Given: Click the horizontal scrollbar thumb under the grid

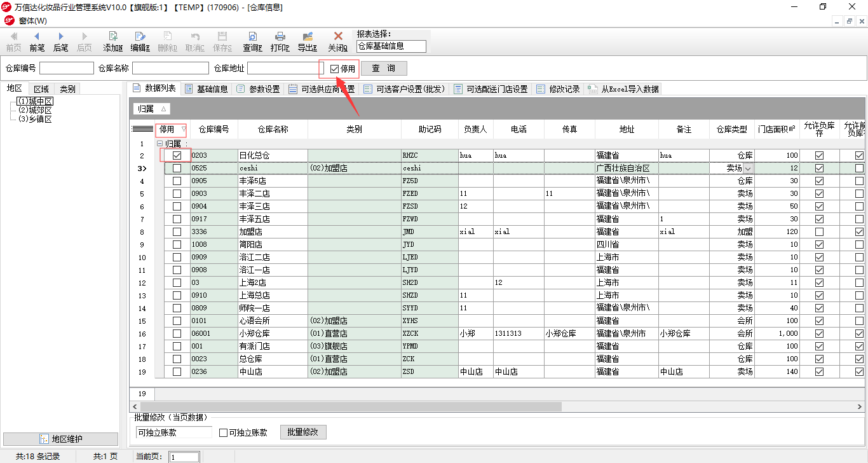Looking at the screenshot, I should tap(351, 406).
